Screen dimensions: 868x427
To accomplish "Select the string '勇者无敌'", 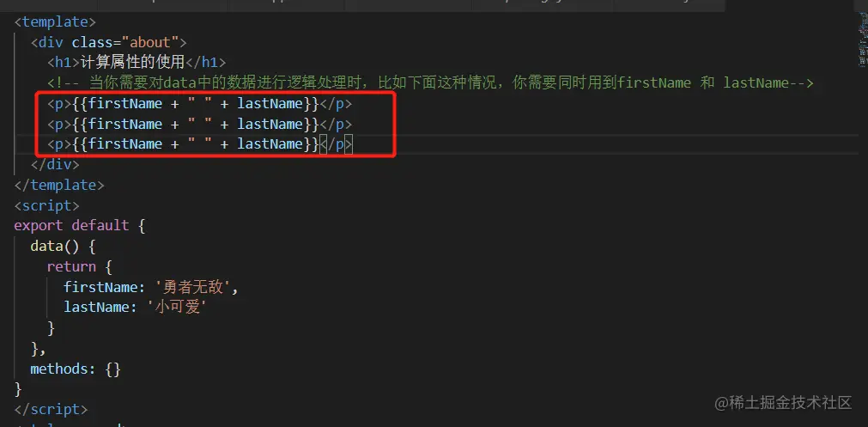I will pyautogui.click(x=192, y=287).
